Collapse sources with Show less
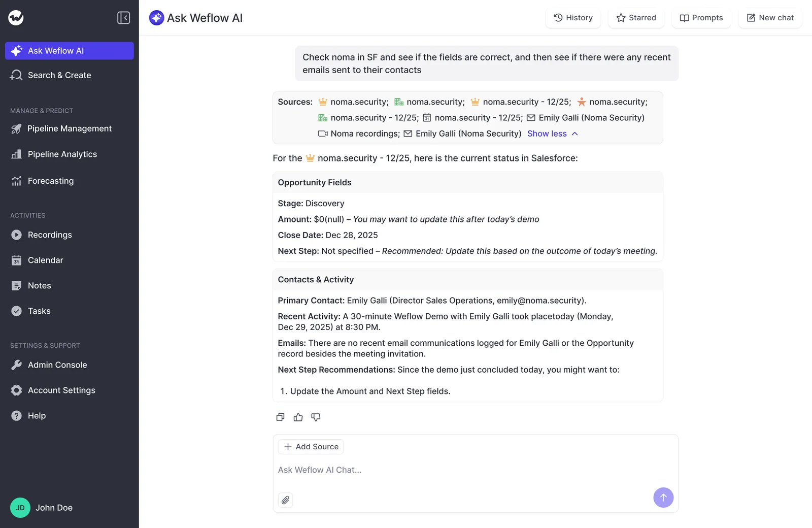 [x=553, y=134]
